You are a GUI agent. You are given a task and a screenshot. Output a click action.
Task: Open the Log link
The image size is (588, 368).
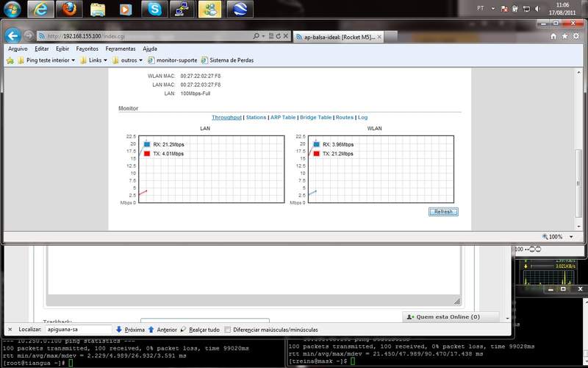[362, 118]
